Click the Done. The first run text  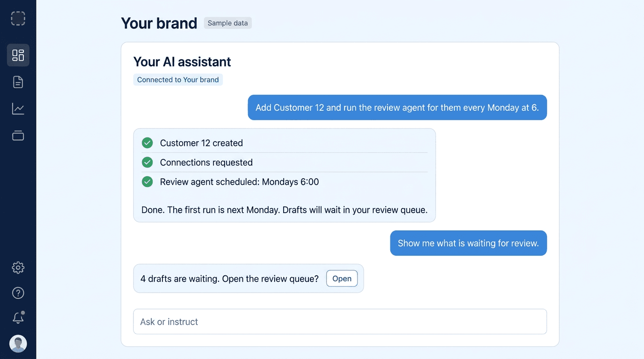(x=285, y=210)
